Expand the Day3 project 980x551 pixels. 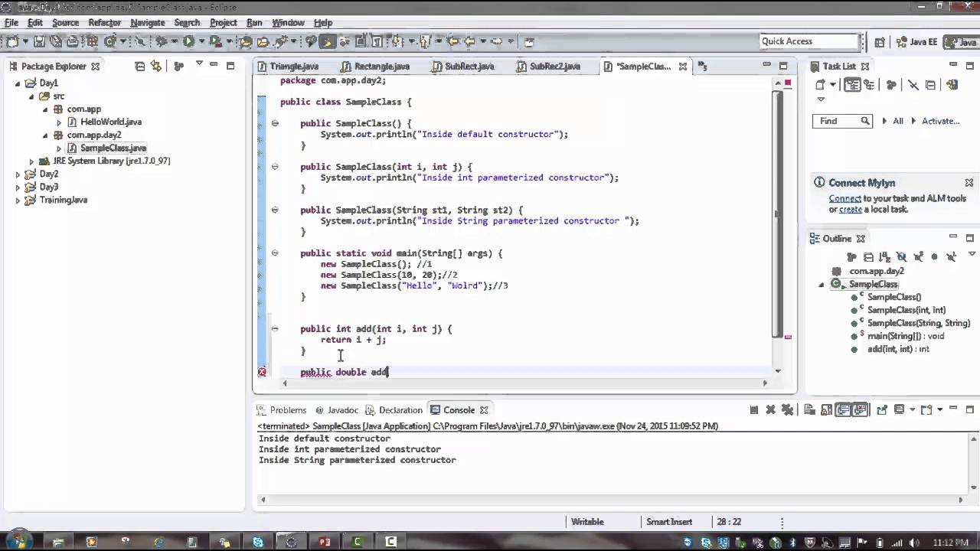[18, 187]
